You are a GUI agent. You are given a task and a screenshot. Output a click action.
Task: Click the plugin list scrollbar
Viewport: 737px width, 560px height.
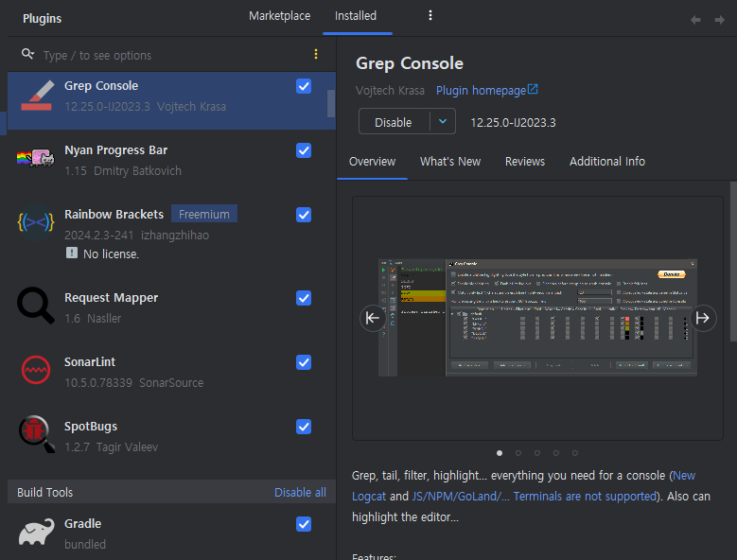point(331,103)
